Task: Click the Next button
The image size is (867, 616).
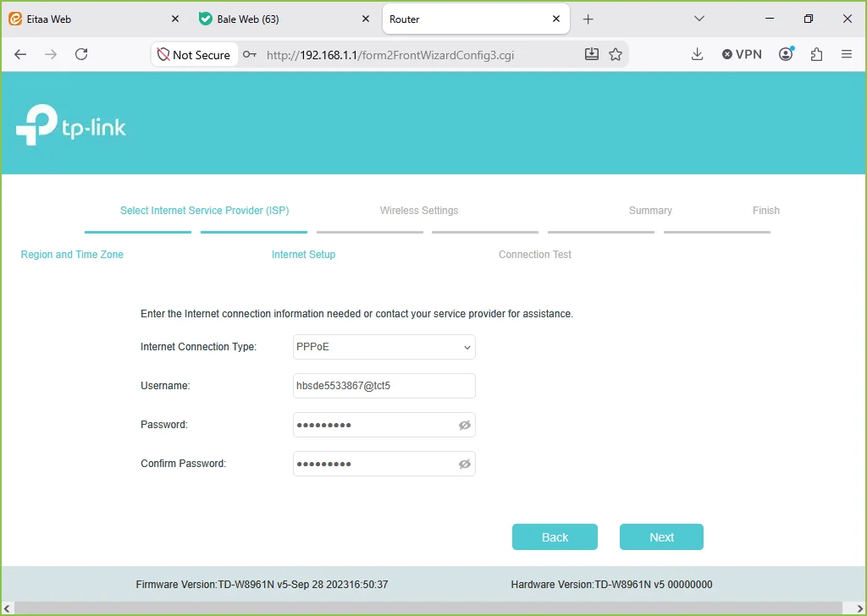Action: click(661, 537)
